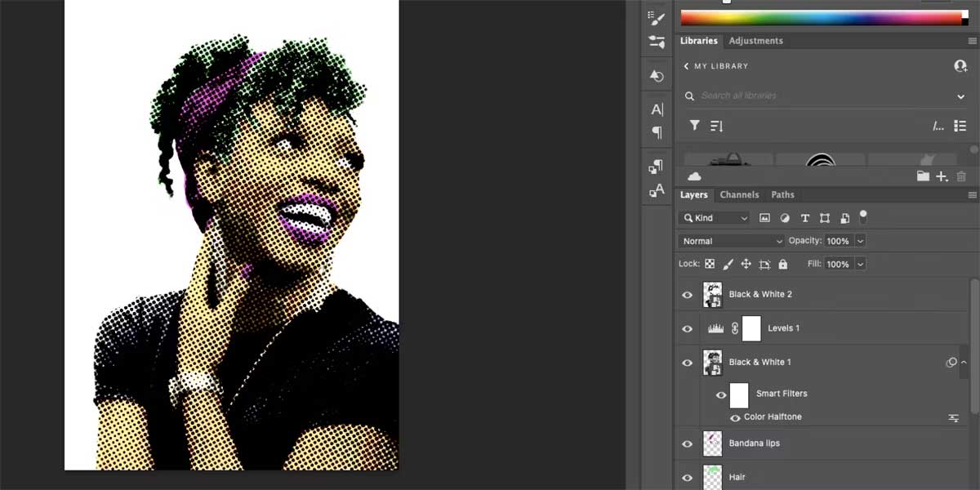Filter layers by type (T) icon
Screen dimensions: 980x490
(x=804, y=218)
